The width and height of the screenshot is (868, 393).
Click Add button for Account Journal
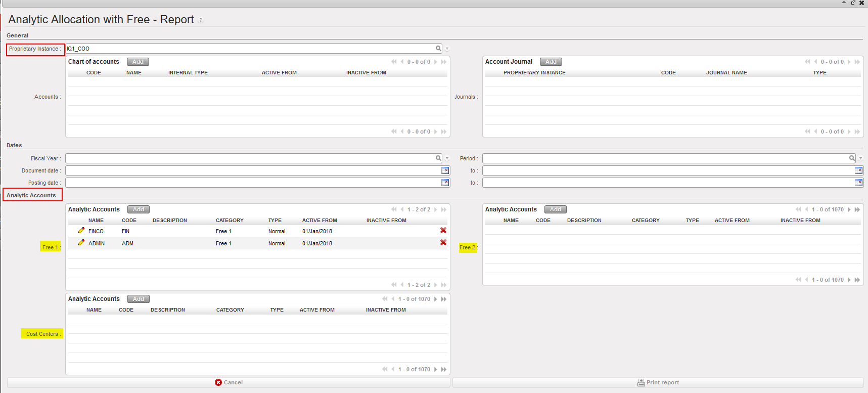pyautogui.click(x=551, y=62)
